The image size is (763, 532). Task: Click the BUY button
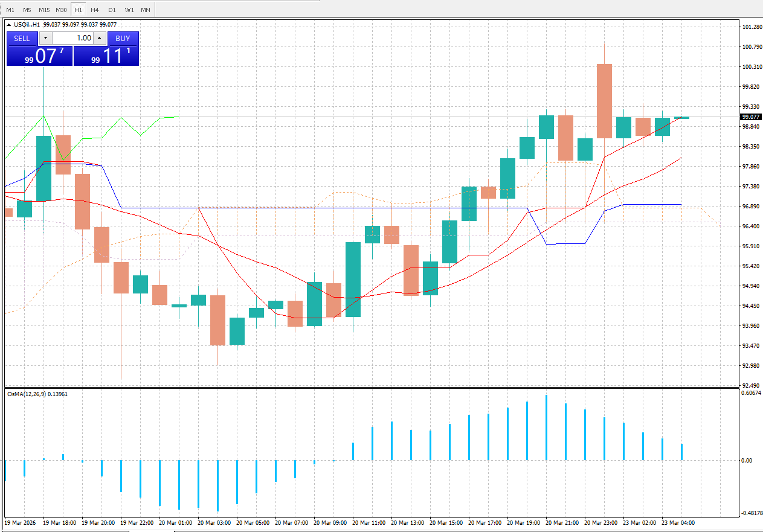[x=123, y=38]
